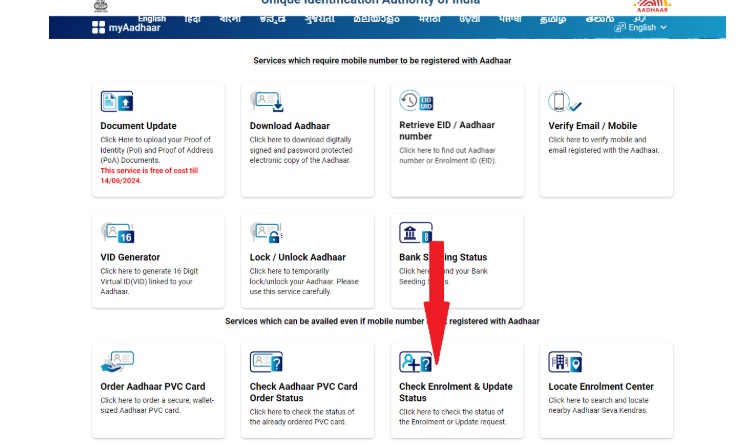The image size is (747, 445).
Task: Open the Lock / Unlock Aadhaar title
Action: [x=298, y=257]
